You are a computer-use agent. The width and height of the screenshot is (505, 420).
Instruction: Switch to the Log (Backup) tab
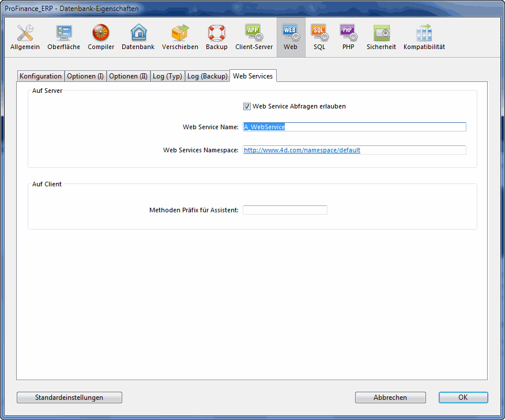(x=207, y=76)
